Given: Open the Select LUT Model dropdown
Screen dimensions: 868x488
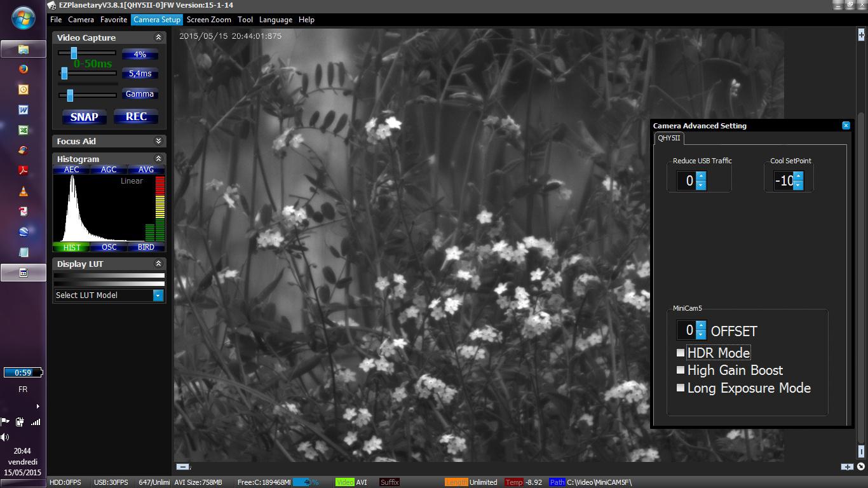Looking at the screenshot, I should 158,295.
